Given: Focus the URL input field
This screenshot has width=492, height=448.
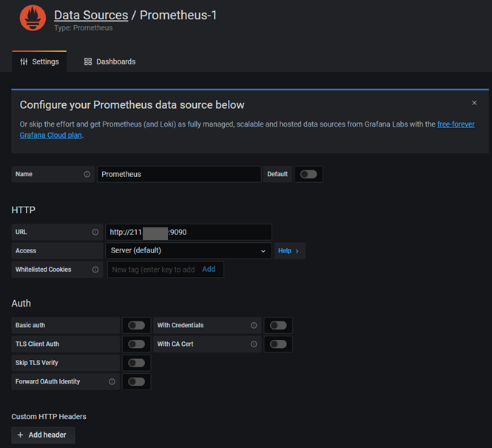Looking at the screenshot, I should point(189,232).
